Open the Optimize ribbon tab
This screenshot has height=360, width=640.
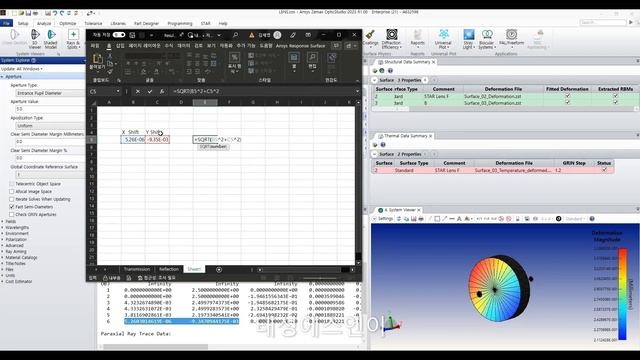click(x=68, y=24)
